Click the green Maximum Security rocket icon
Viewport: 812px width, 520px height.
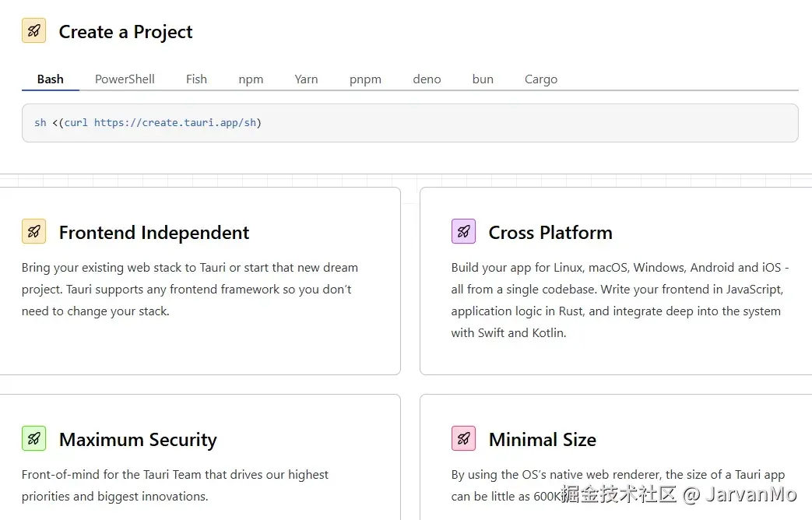click(33, 438)
